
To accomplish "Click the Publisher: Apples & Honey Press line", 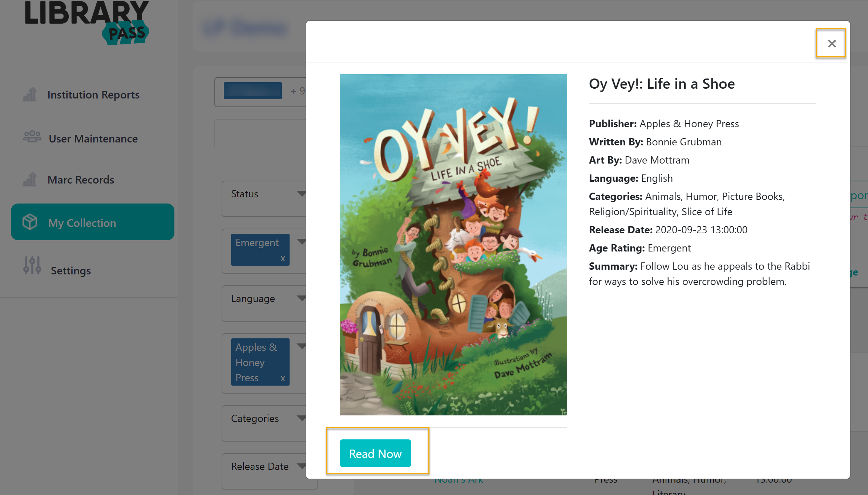I will (664, 124).
